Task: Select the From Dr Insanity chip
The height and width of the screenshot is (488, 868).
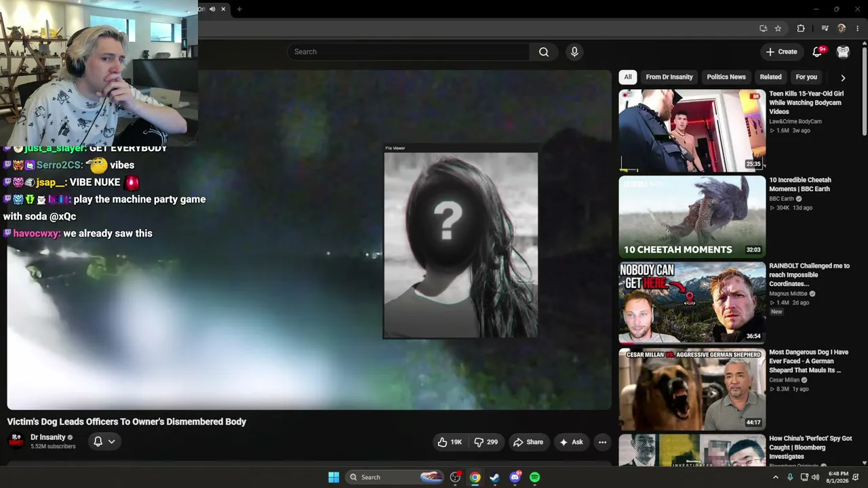Action: (669, 77)
